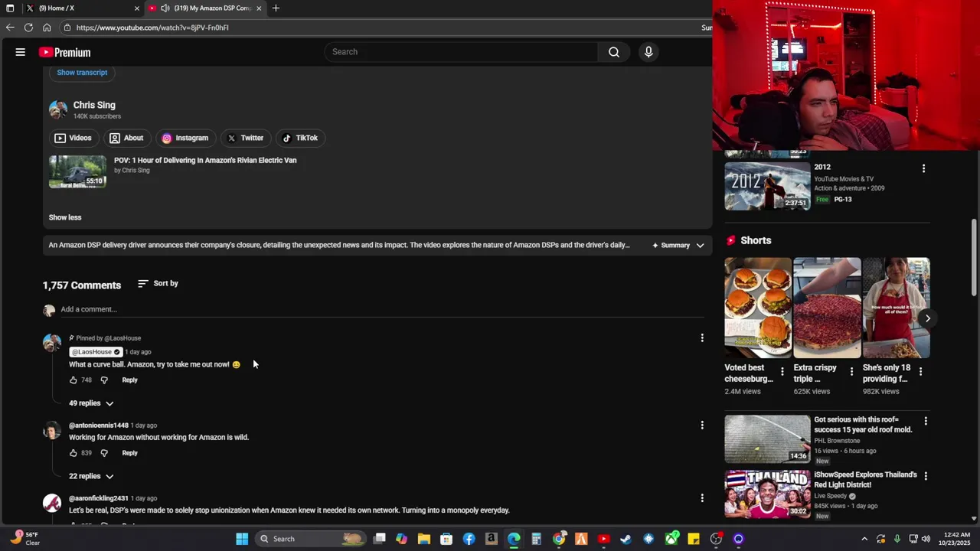The width and height of the screenshot is (980, 551).
Task: Reply to the LaosHouse comment
Action: point(129,380)
